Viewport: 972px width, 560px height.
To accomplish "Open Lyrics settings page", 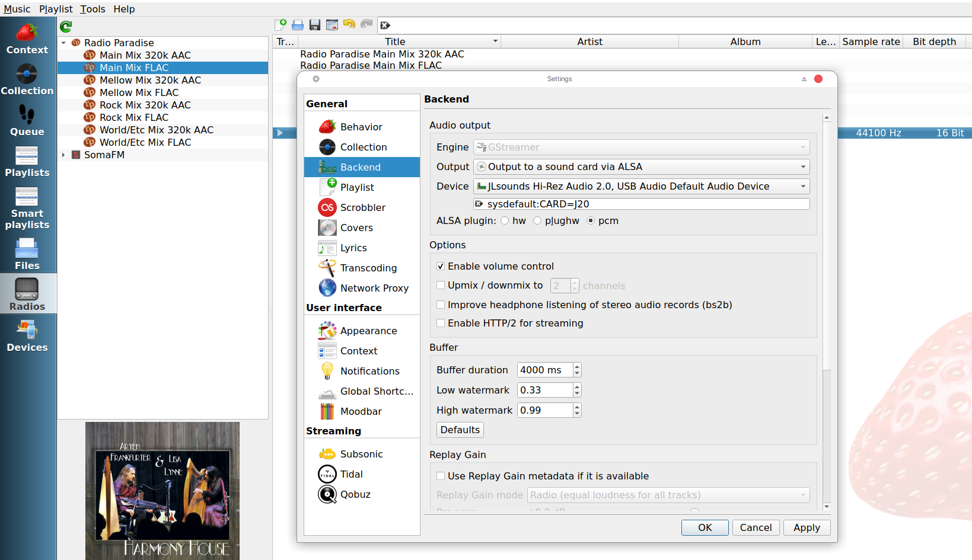I will click(362, 248).
